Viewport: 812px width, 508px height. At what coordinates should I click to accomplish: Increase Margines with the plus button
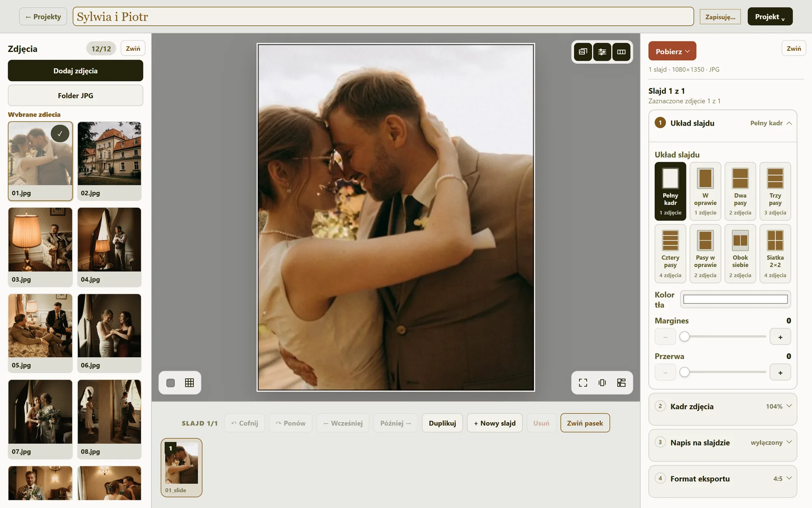(x=780, y=337)
